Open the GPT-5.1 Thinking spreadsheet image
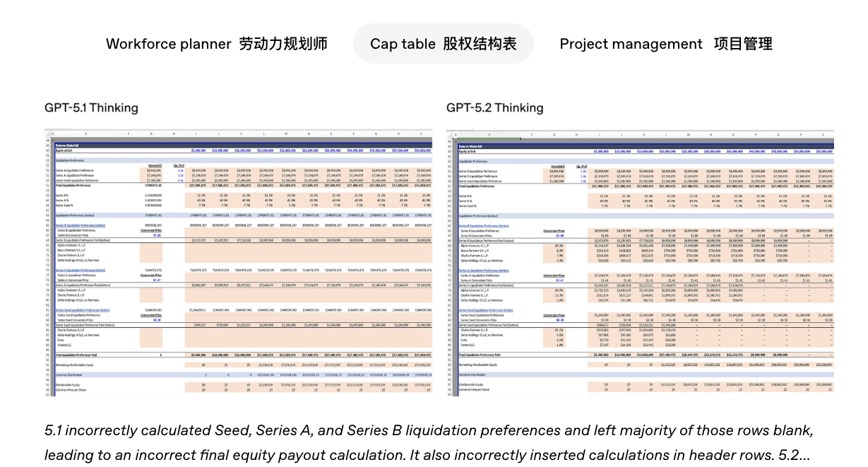This screenshot has width=868, height=467. (239, 264)
